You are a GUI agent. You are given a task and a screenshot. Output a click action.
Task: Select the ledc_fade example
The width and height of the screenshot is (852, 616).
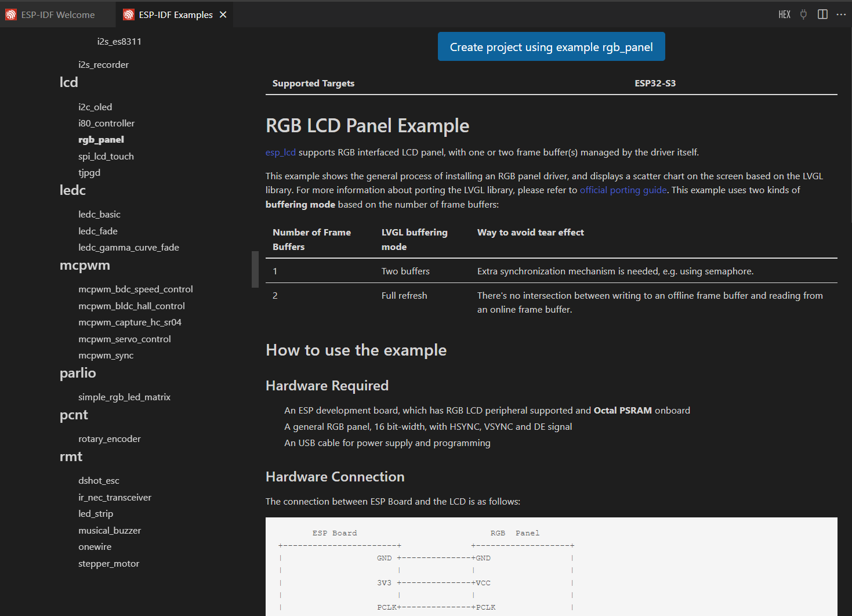pyautogui.click(x=98, y=231)
